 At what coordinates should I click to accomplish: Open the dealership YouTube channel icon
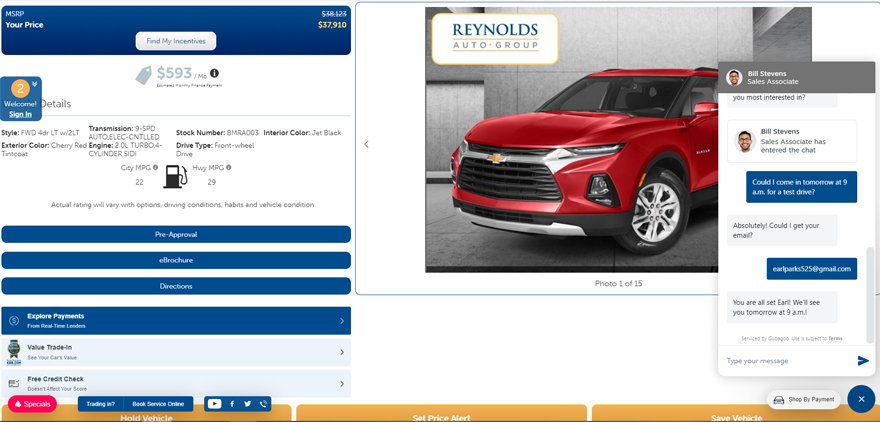(x=214, y=404)
